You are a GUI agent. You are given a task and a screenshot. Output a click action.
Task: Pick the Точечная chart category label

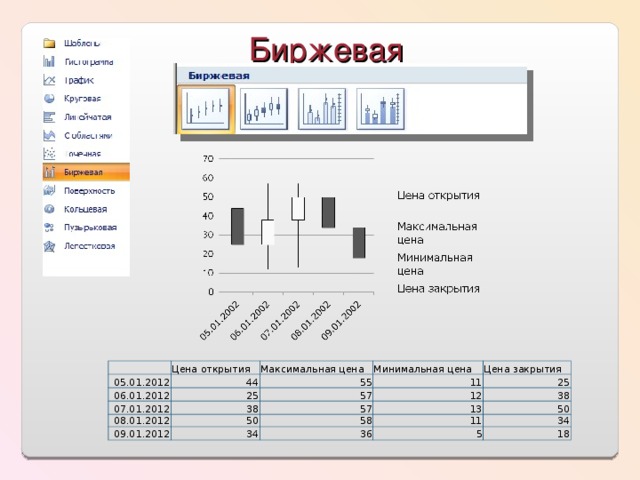(83, 154)
